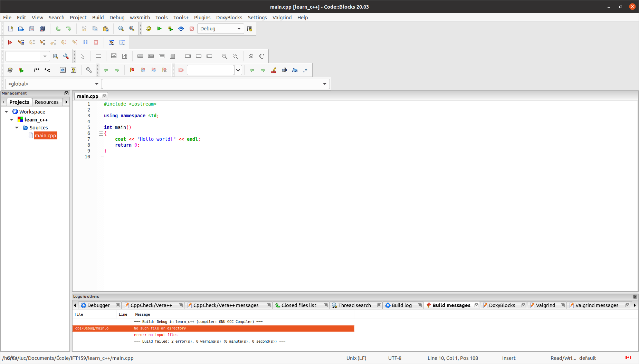
Task: Switch to the Resources tab in Management
Action: (47, 102)
